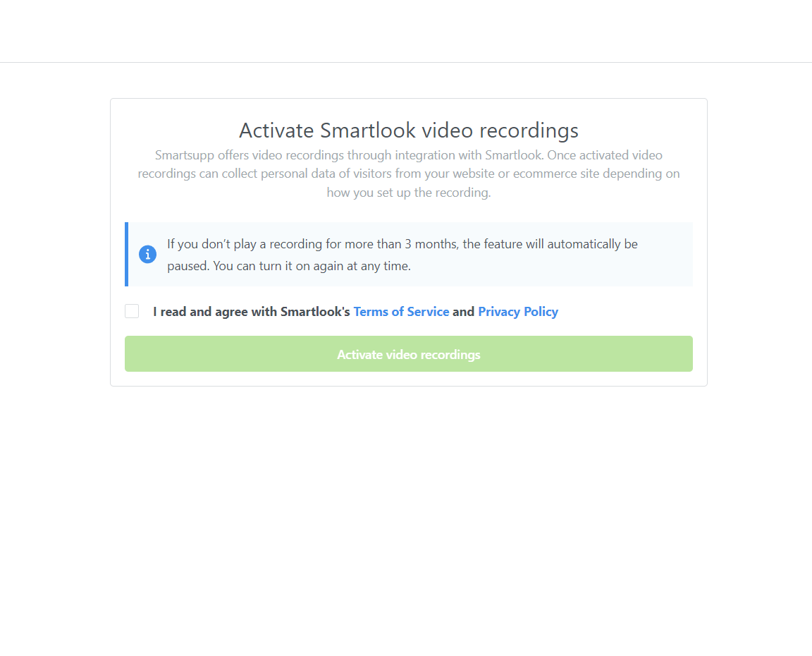Click the word "and" between the two links
Screen dimensions: 812x656
point(463,312)
